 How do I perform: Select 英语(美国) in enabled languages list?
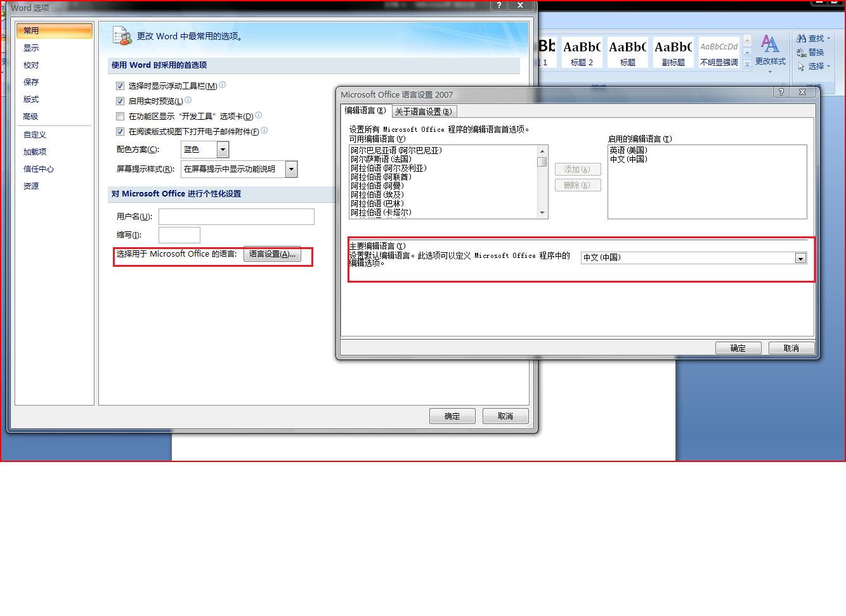point(628,150)
